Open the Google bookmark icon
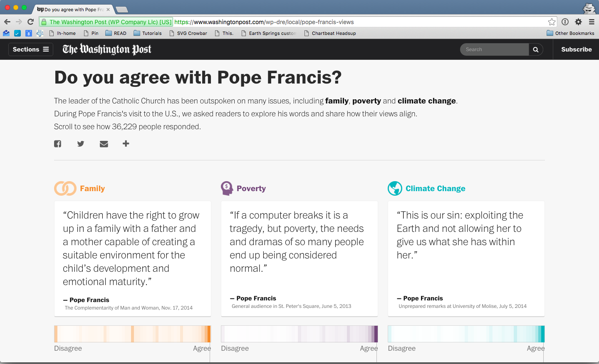Screen dimensions: 599x364 [x=29, y=33]
